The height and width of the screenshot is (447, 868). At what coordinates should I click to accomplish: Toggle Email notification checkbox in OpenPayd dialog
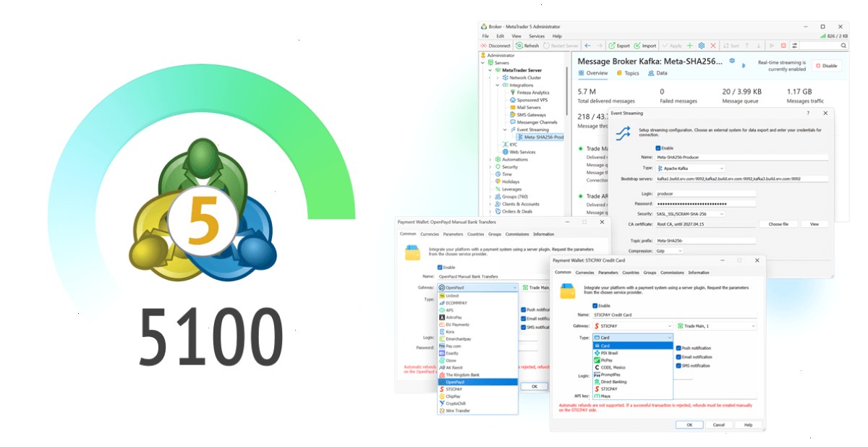pyautogui.click(x=524, y=318)
